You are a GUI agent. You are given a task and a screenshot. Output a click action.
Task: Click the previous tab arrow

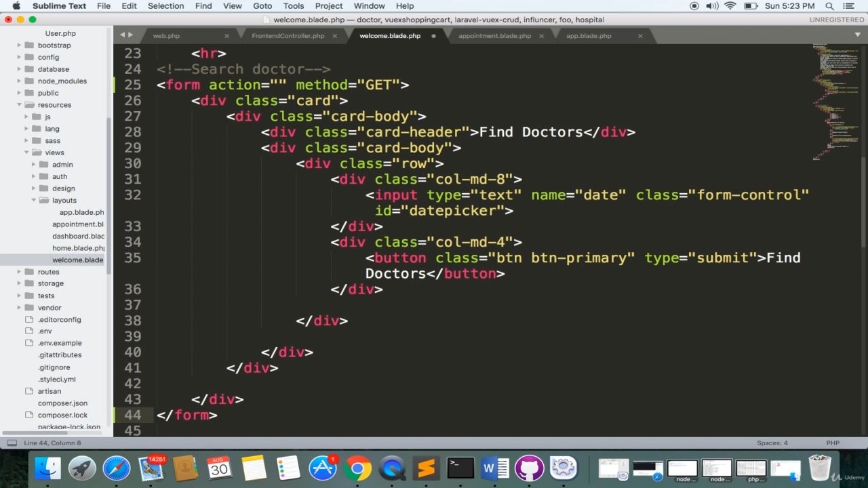122,35
